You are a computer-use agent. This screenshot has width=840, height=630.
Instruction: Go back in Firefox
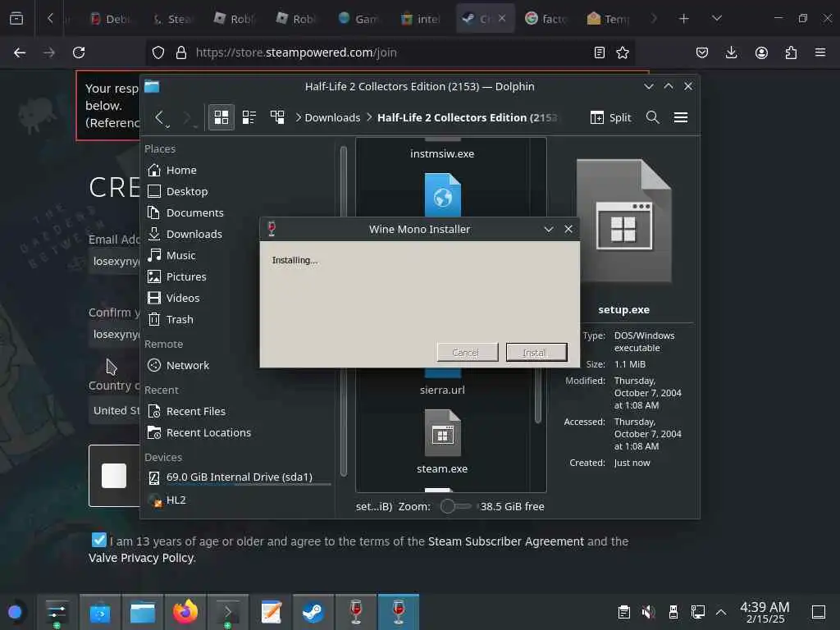(20, 52)
